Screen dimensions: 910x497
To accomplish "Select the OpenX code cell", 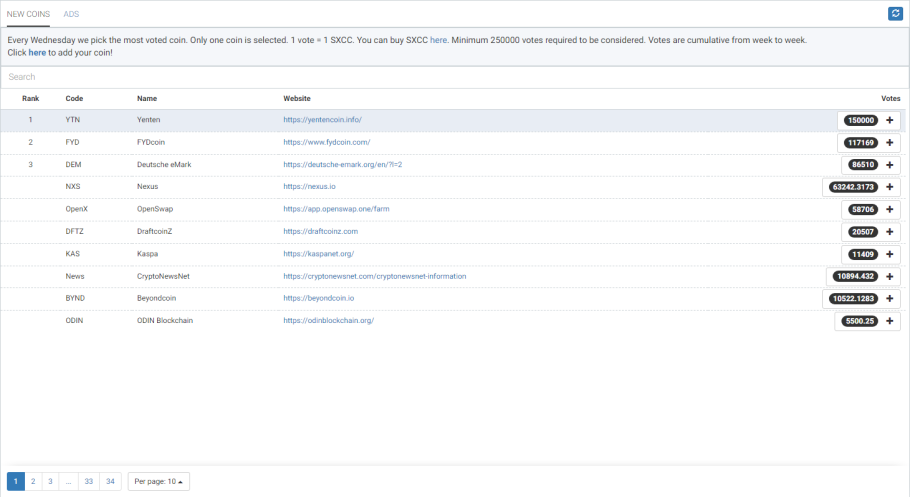I will pyautogui.click(x=76, y=209).
